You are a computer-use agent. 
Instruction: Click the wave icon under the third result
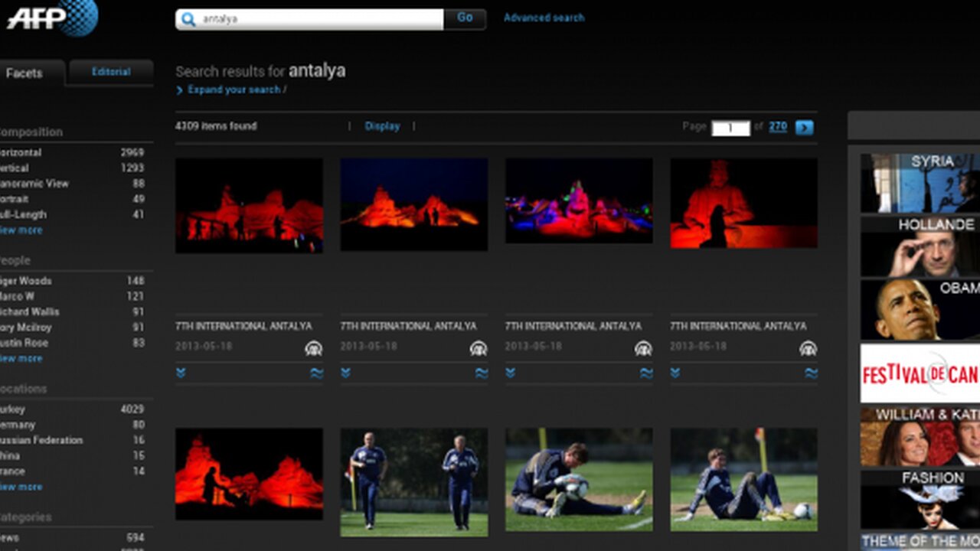(646, 373)
